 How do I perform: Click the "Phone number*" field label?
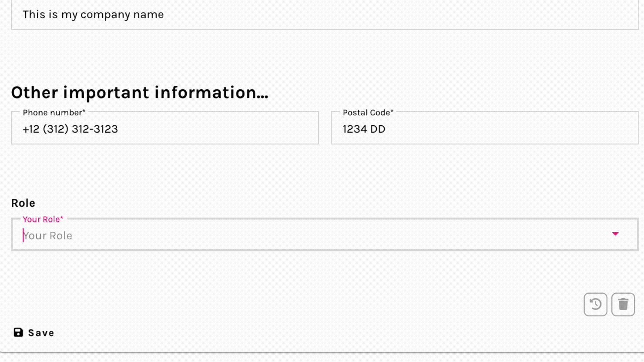[x=54, y=113]
